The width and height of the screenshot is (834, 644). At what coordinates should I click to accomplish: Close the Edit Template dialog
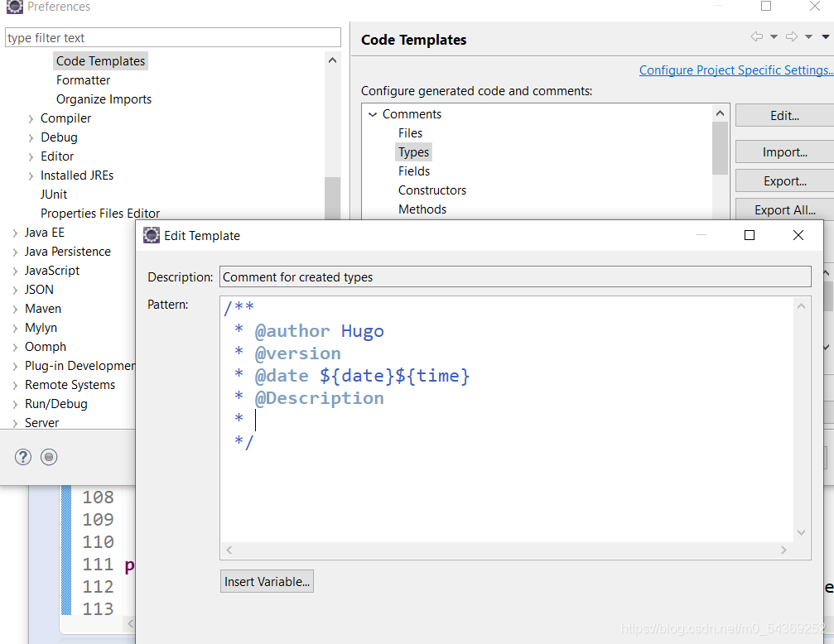pos(798,235)
